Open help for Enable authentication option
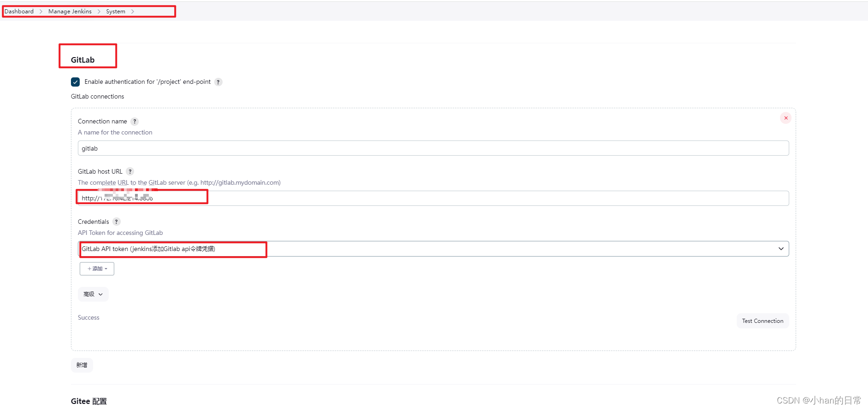868x409 pixels. coord(218,82)
